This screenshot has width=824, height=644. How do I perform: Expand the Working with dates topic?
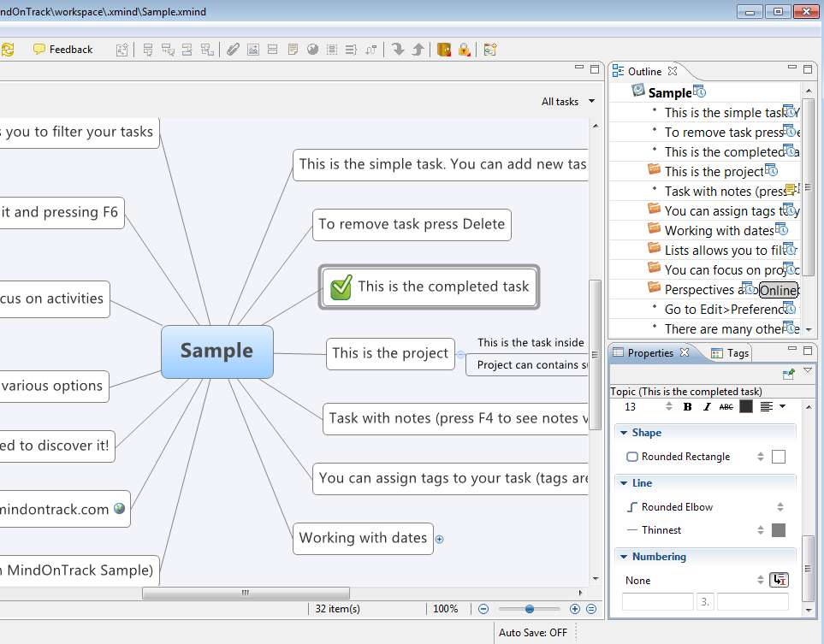click(440, 539)
